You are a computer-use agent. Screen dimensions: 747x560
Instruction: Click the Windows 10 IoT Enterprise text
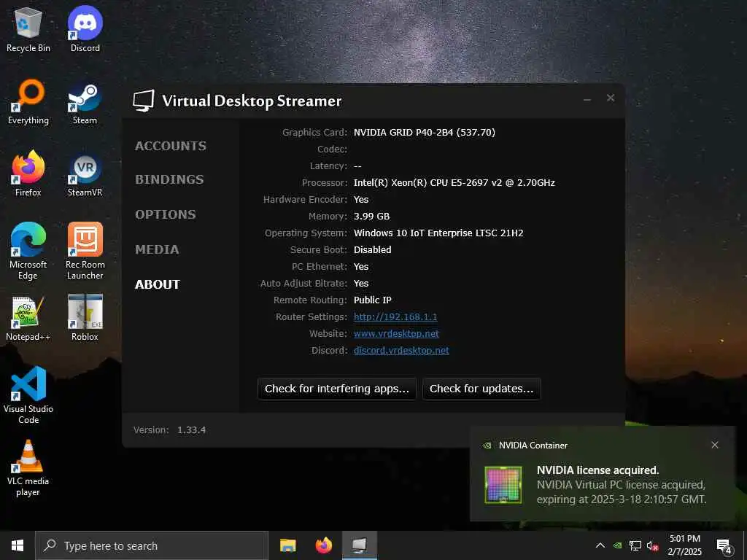[438, 233]
